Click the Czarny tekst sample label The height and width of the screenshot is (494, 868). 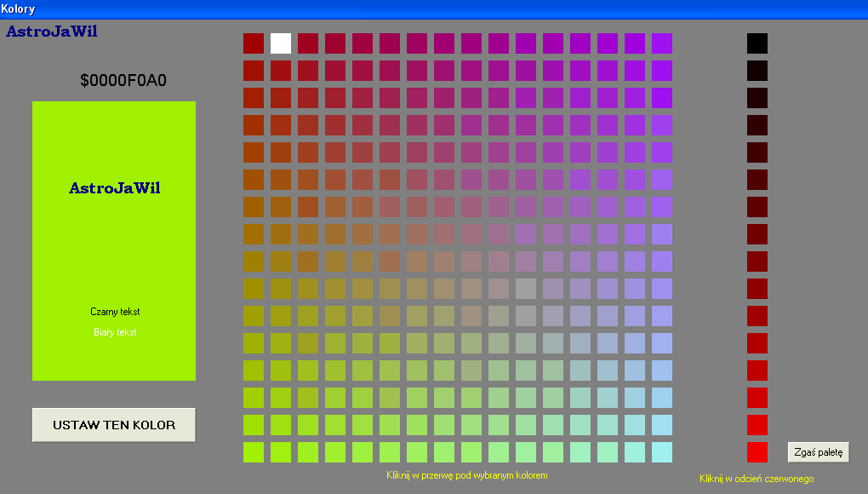(x=115, y=311)
